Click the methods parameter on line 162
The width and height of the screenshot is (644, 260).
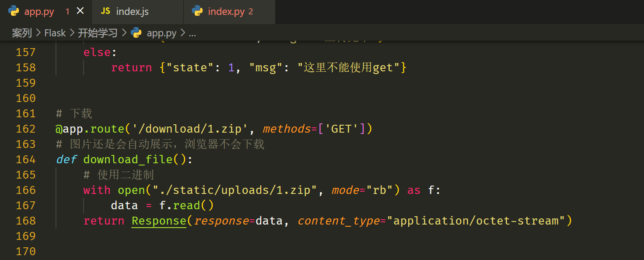coord(287,129)
